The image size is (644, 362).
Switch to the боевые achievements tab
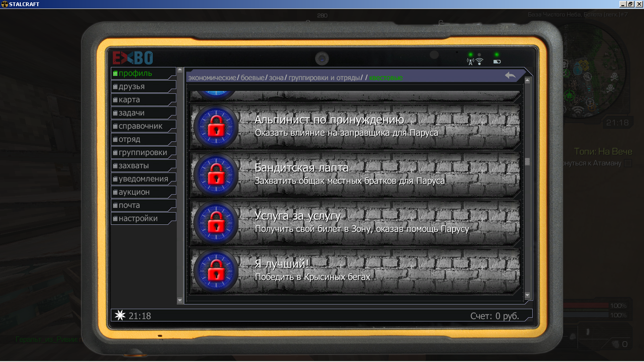252,77
